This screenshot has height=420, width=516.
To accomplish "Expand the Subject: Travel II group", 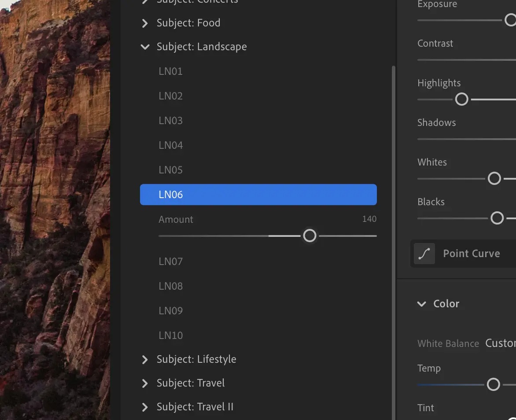I will [x=144, y=407].
